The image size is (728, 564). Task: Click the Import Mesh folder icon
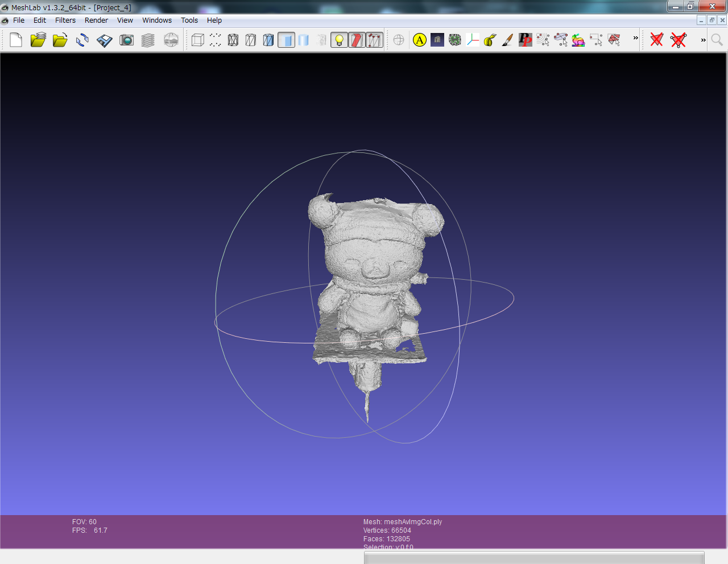click(x=60, y=40)
